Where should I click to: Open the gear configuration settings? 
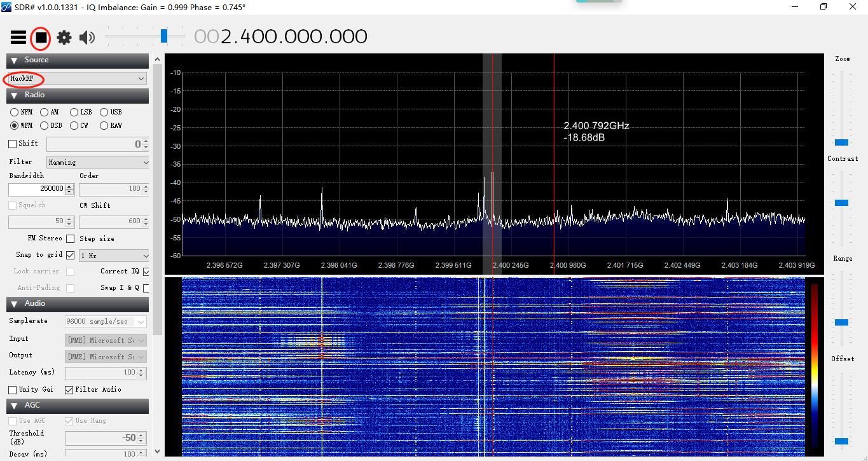click(64, 38)
